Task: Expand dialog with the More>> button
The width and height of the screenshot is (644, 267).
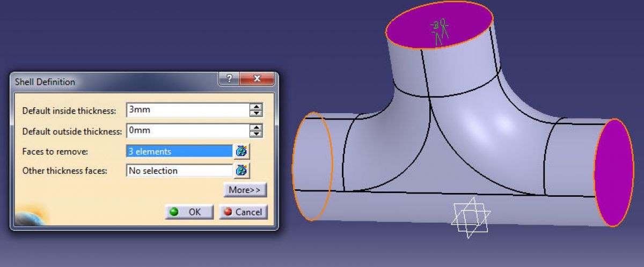Action: click(245, 190)
